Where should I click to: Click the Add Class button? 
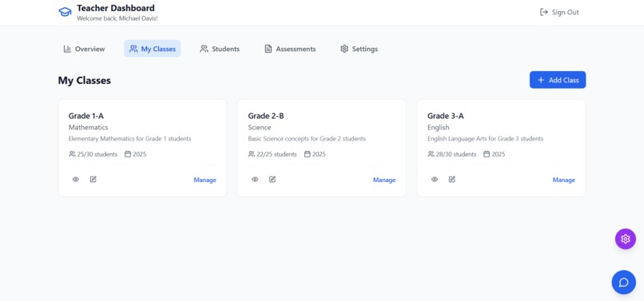(x=558, y=80)
